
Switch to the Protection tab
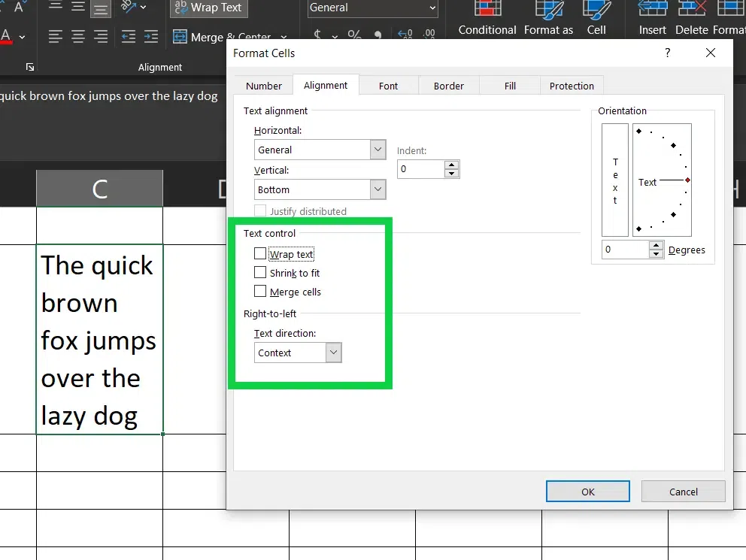(572, 86)
